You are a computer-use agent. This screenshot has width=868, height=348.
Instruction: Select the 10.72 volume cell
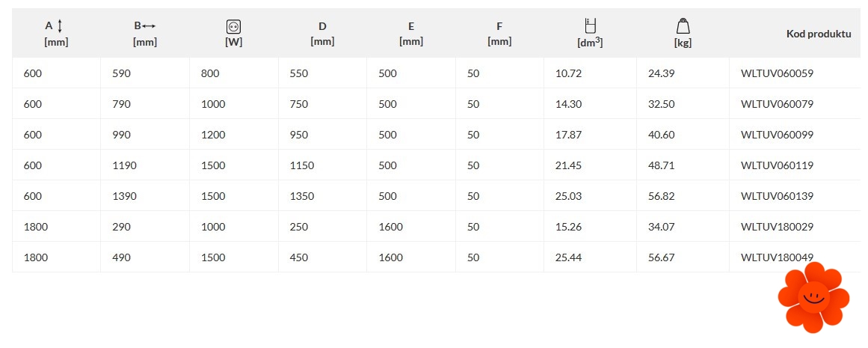[569, 73]
